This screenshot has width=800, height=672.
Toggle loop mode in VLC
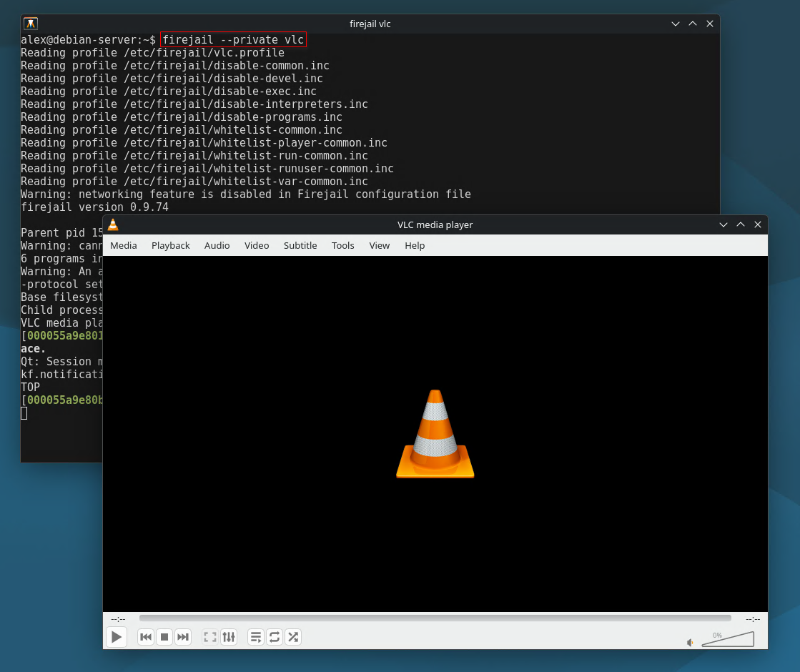point(275,637)
